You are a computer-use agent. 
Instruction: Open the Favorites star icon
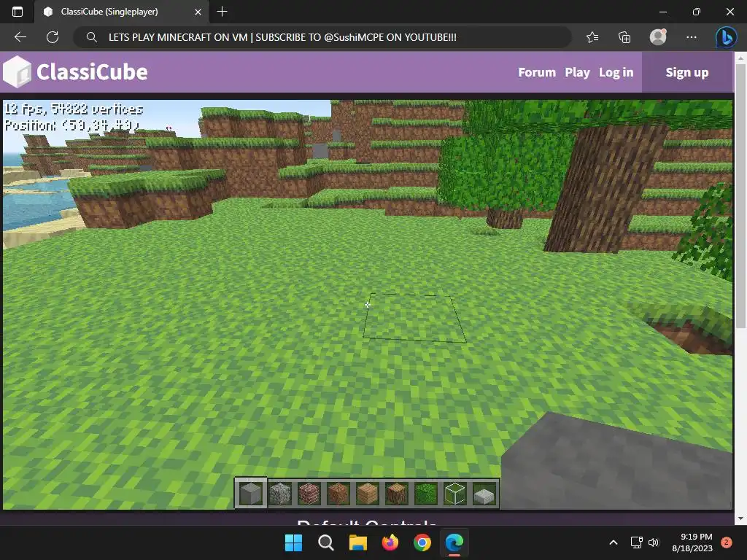[592, 37]
